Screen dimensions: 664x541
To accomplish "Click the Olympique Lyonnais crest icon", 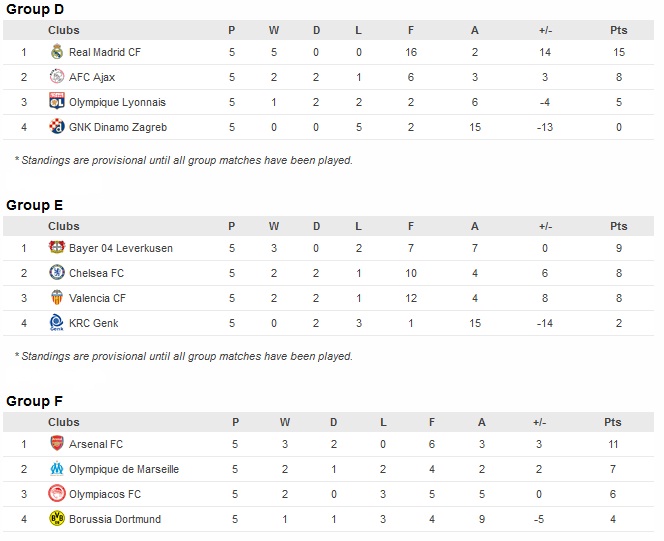I will click(x=57, y=102).
